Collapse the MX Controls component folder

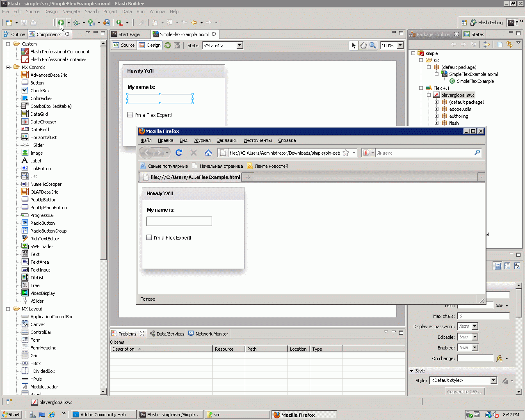[x=8, y=67]
